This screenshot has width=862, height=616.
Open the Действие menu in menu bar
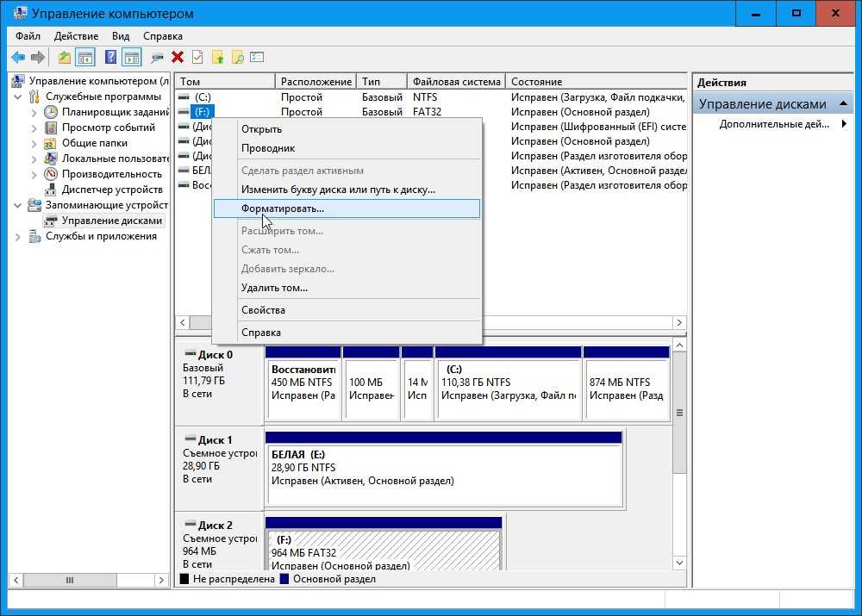click(76, 36)
